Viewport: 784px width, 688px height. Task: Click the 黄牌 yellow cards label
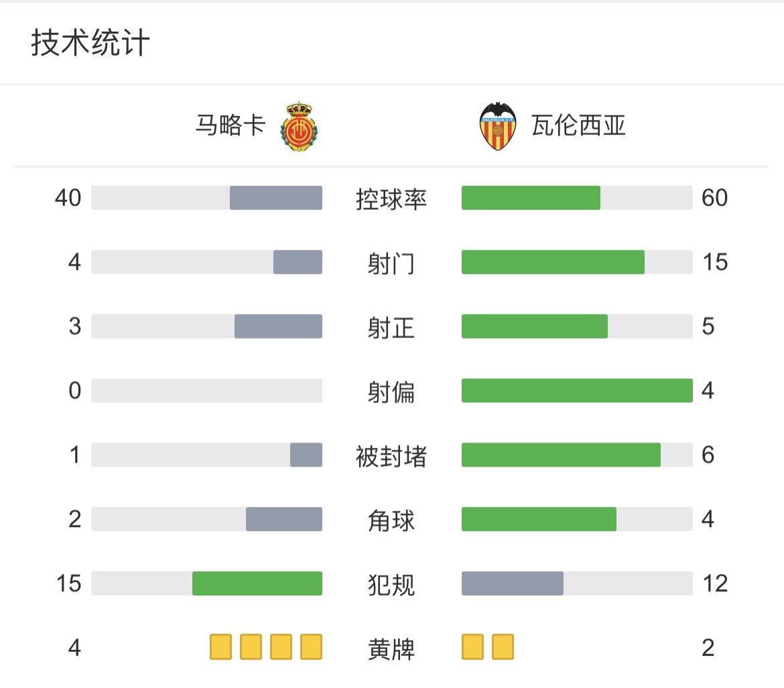point(391,648)
